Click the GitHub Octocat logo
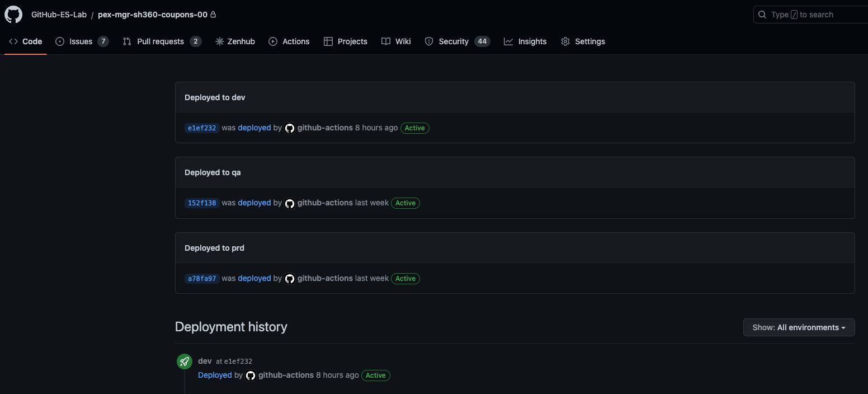Screen dimensions: 868x394 (13, 15)
